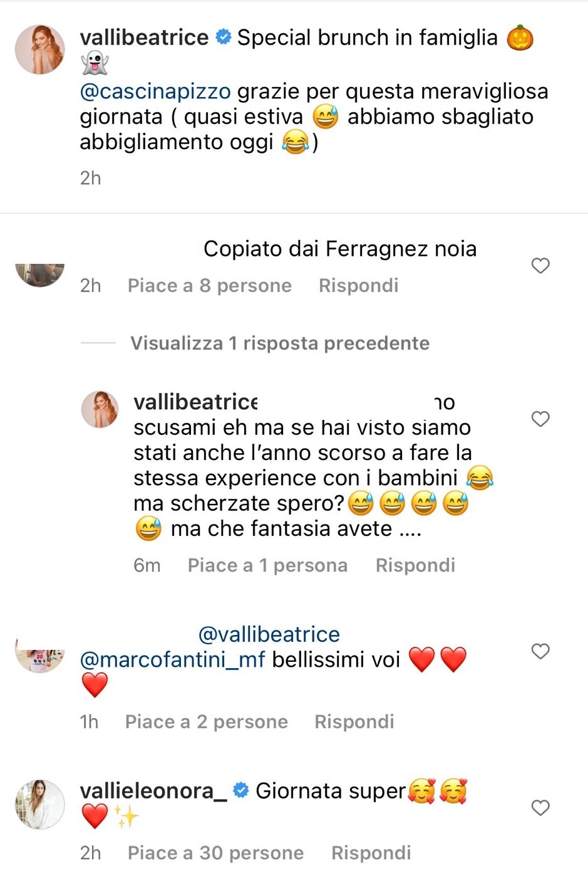Reply to vallibeatrice's 6m-old reply

tap(415, 565)
